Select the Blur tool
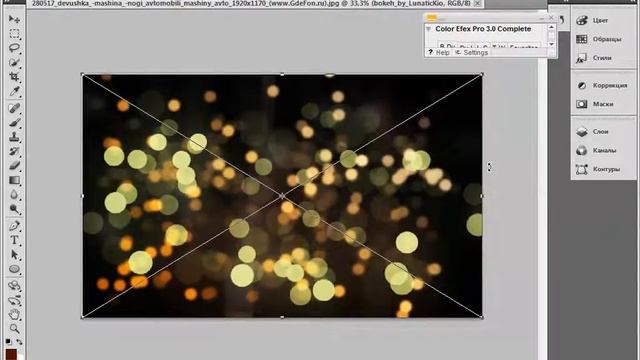Screen dimensions: 640x360 click(14, 195)
